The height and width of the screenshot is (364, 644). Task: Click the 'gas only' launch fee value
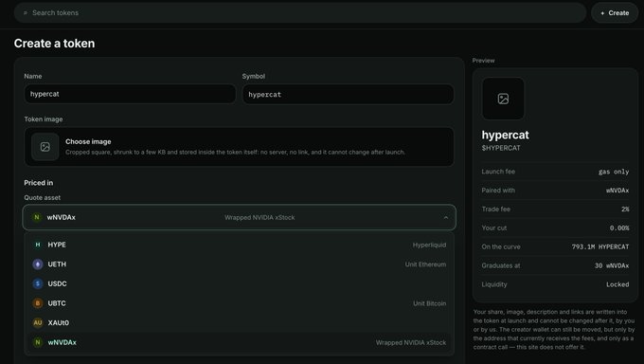[614, 172]
